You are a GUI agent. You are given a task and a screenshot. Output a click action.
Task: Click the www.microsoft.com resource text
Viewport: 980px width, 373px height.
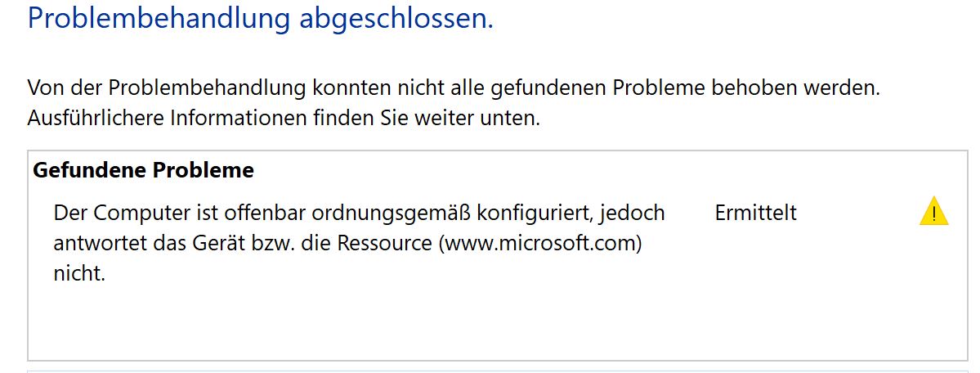click(540, 243)
